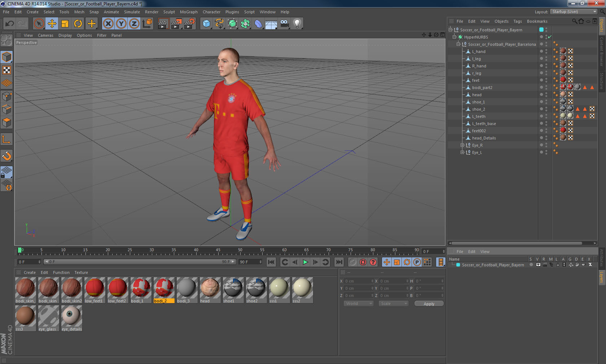Open material manager Texture menu
This screenshot has height=364, width=606.
coord(81,272)
